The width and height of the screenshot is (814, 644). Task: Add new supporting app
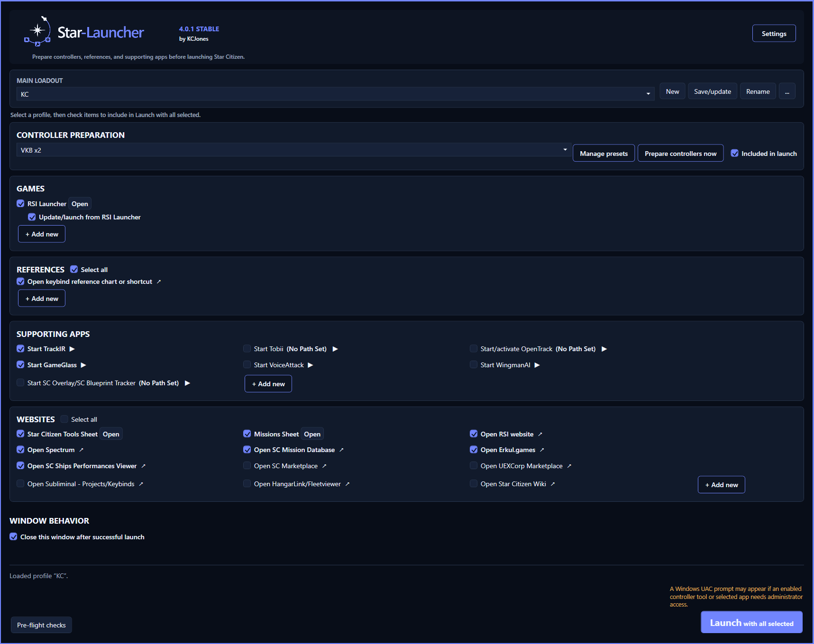pyautogui.click(x=268, y=384)
